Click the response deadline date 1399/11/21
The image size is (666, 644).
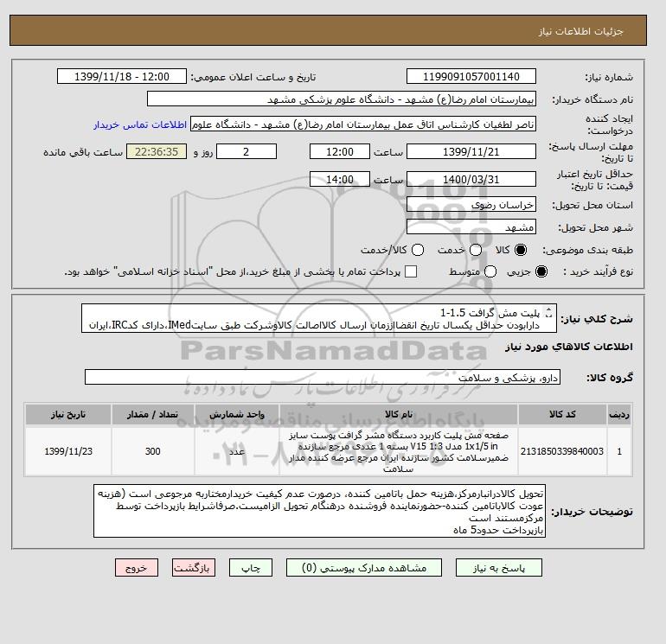(471, 151)
